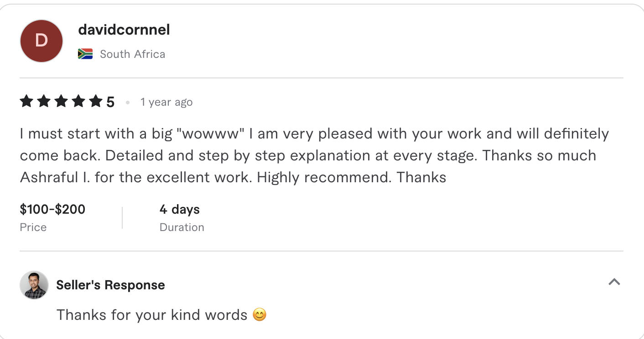The height and width of the screenshot is (339, 644).
Task: Click the second star in the rating
Action: pyautogui.click(x=44, y=101)
